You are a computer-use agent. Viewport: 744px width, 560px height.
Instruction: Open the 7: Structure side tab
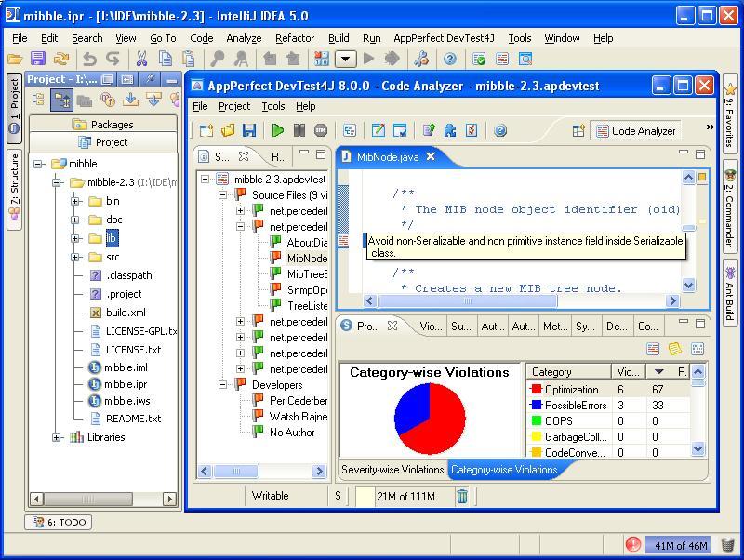[x=15, y=190]
